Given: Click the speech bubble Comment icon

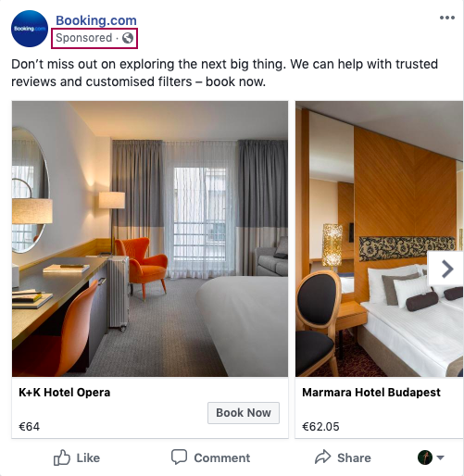Looking at the screenshot, I should [x=179, y=457].
